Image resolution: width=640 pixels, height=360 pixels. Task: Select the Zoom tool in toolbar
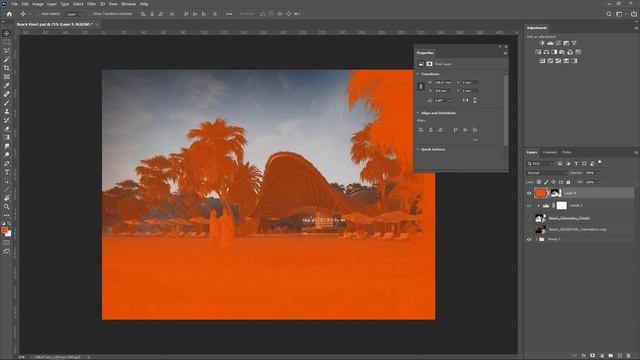[7, 207]
